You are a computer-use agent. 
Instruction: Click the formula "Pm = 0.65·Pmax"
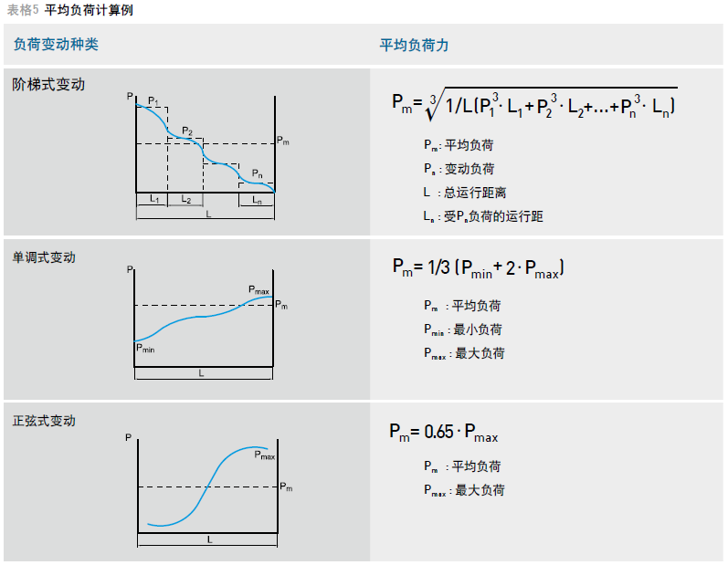pos(444,432)
